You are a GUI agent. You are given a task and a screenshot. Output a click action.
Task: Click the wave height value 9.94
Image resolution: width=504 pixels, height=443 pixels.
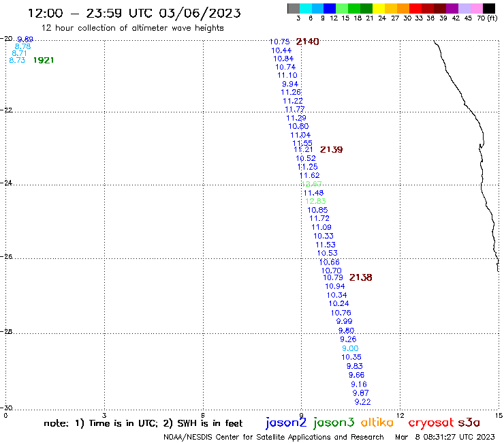tap(290, 84)
